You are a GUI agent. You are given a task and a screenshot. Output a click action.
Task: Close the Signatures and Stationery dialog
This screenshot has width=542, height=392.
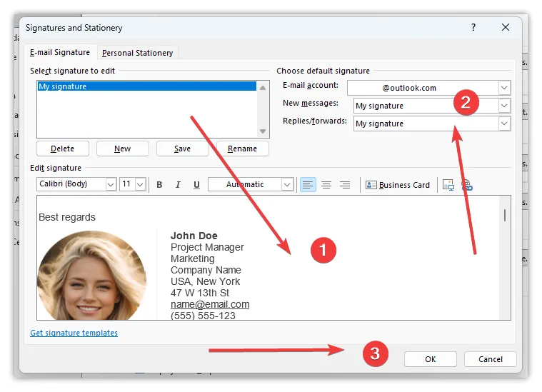[506, 27]
